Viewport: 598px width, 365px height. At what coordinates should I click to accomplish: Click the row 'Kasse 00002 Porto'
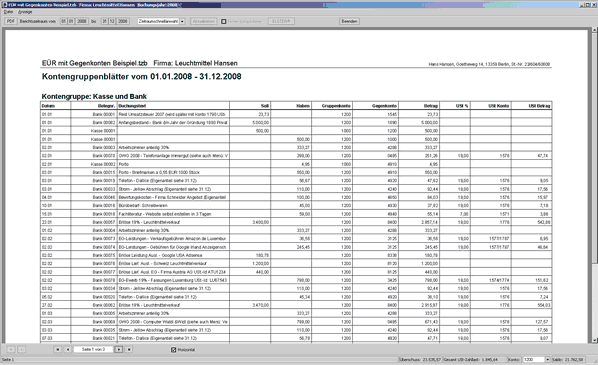[x=296, y=164]
